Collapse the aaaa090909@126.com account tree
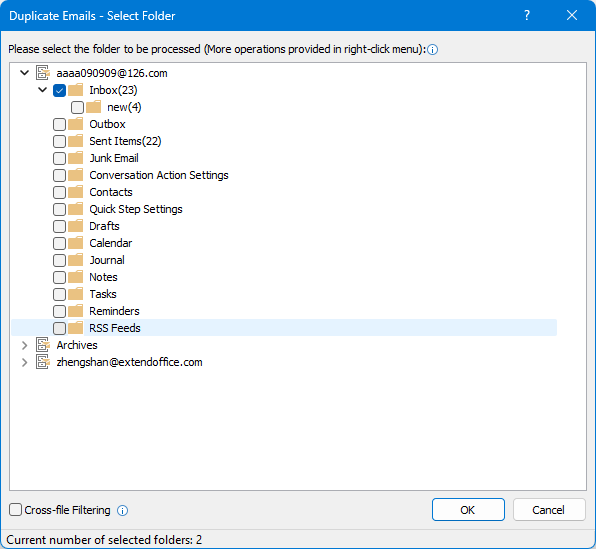Image resolution: width=596 pixels, height=549 pixels. [24, 73]
